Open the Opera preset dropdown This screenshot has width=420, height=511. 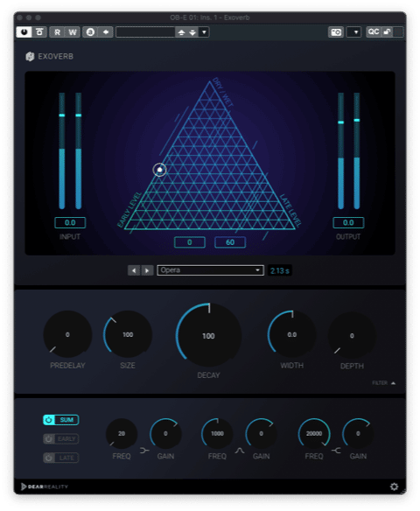tap(211, 270)
